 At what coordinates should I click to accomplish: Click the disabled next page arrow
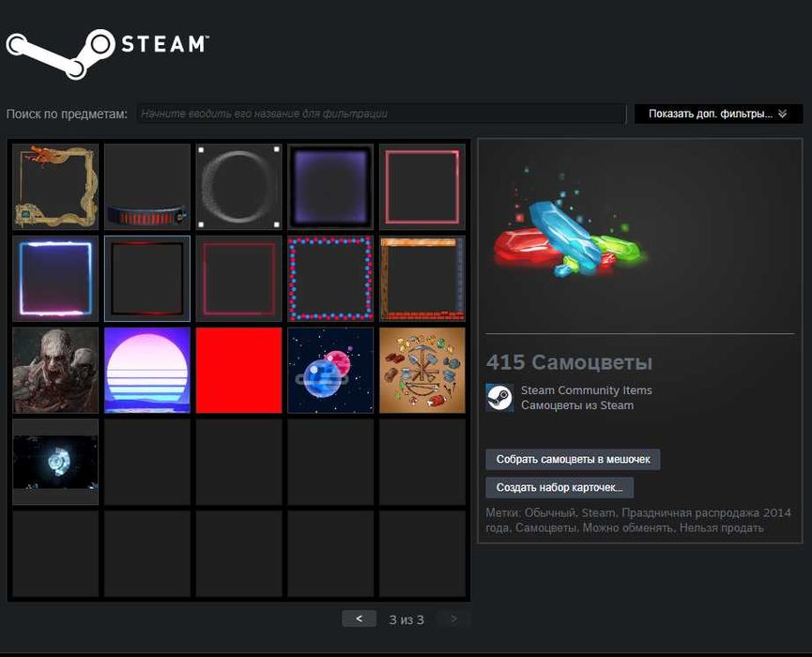[453, 619]
